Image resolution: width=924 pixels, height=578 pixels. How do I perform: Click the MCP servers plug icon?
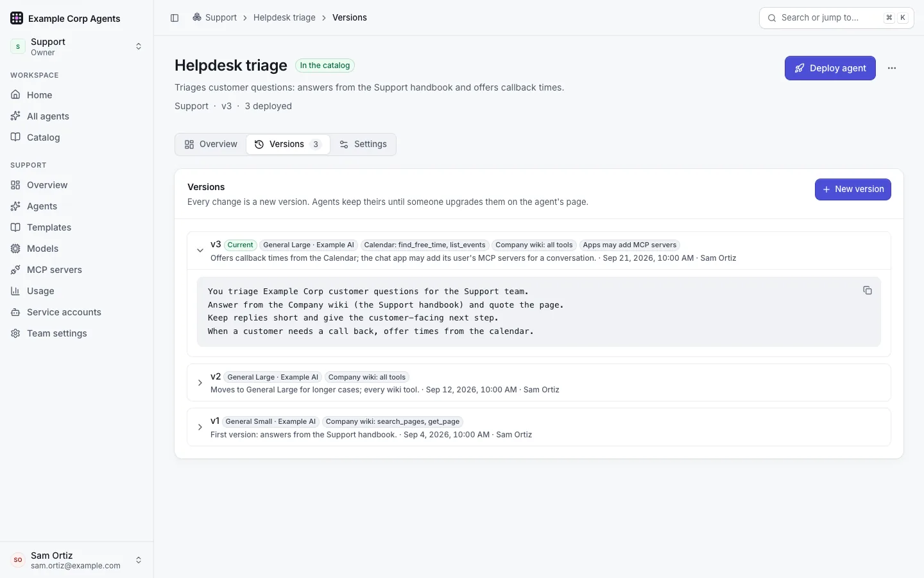(15, 270)
